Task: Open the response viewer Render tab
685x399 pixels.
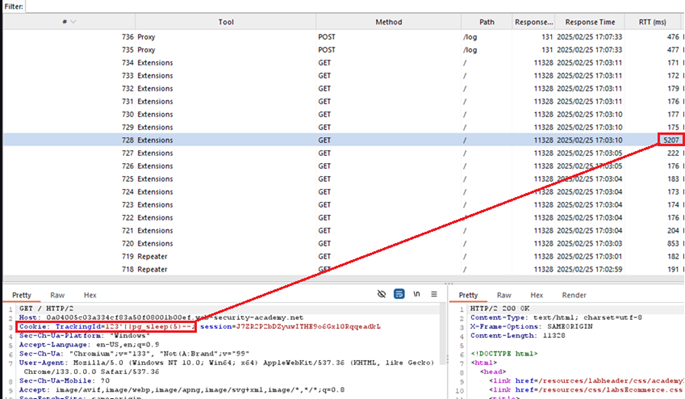Action: click(x=574, y=295)
